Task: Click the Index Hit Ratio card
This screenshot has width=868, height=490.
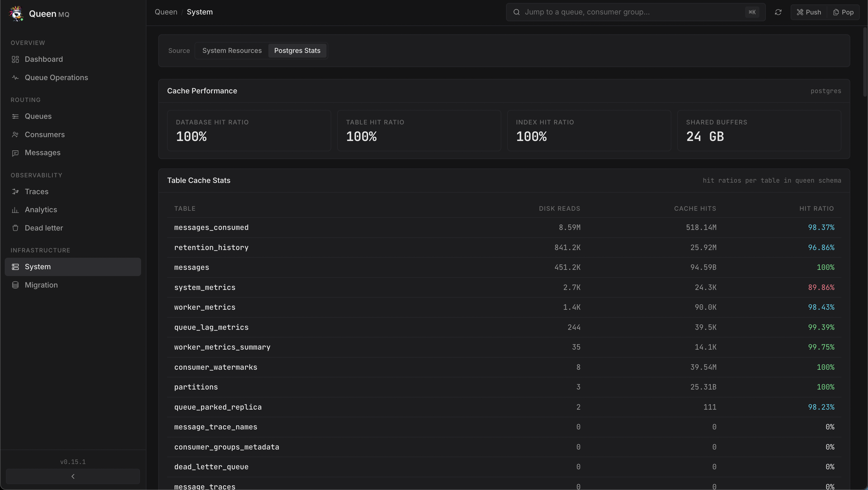Action: (x=589, y=131)
